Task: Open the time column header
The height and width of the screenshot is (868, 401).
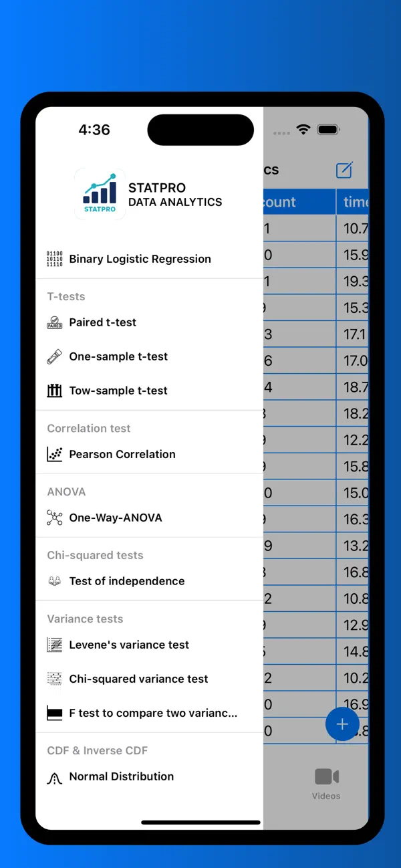Action: [x=354, y=201]
